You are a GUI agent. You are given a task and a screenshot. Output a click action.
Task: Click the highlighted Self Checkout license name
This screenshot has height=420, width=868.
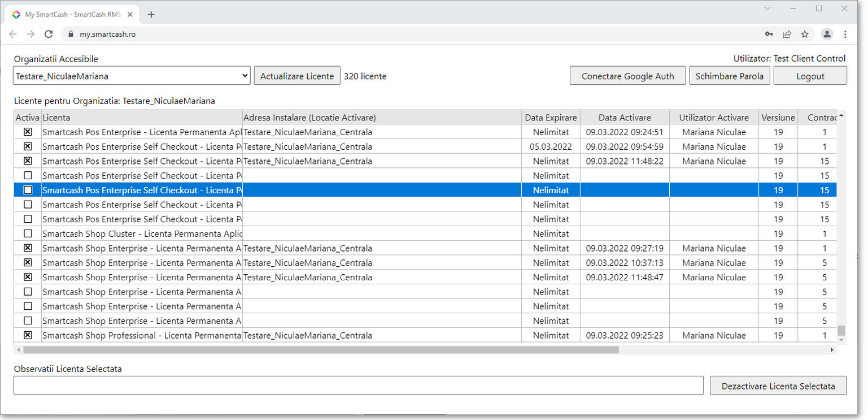click(142, 190)
